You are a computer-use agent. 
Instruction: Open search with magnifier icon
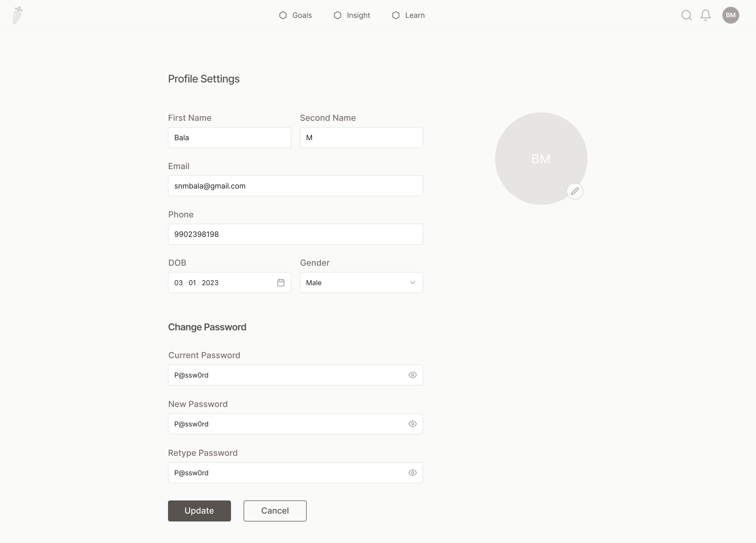[686, 15]
